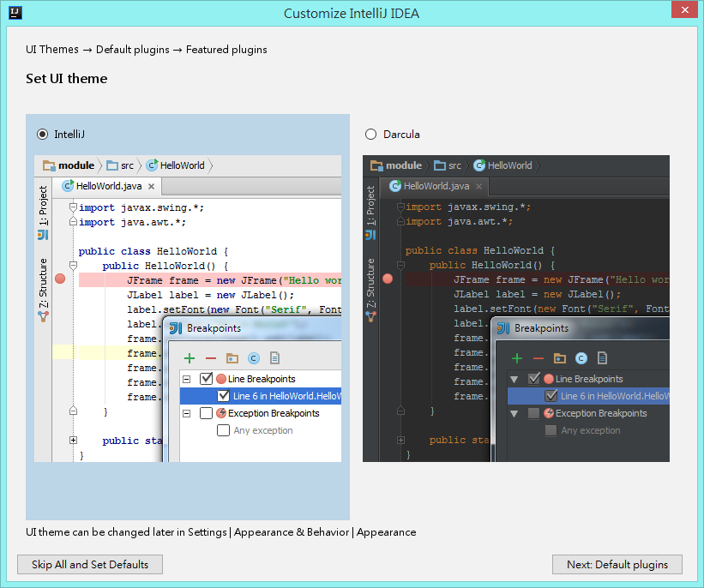The height and width of the screenshot is (588, 704).
Task: Click Project tool icon in Darcula preview sidebar
Action: coord(370,235)
